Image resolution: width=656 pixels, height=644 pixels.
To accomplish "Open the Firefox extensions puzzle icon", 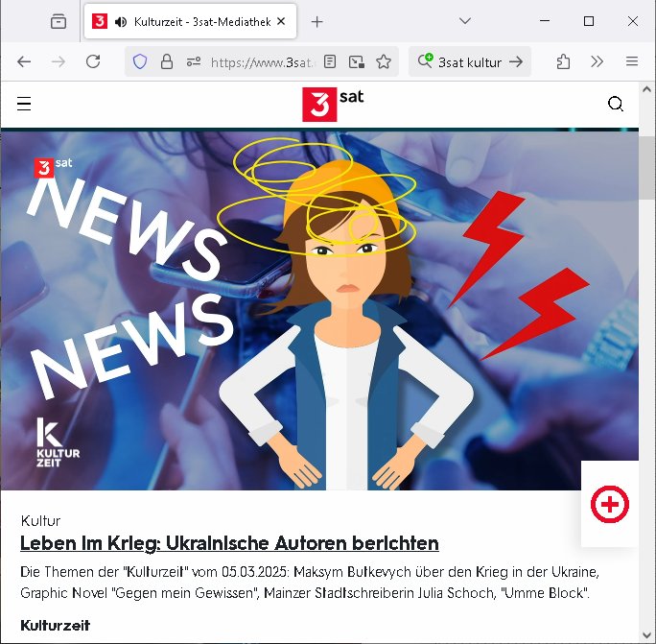I will (563, 61).
